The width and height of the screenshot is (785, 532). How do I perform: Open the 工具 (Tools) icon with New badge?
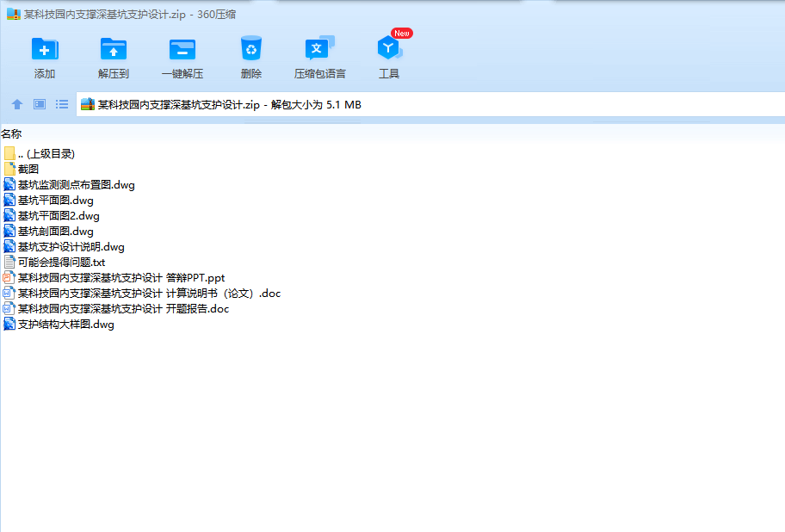point(389,47)
